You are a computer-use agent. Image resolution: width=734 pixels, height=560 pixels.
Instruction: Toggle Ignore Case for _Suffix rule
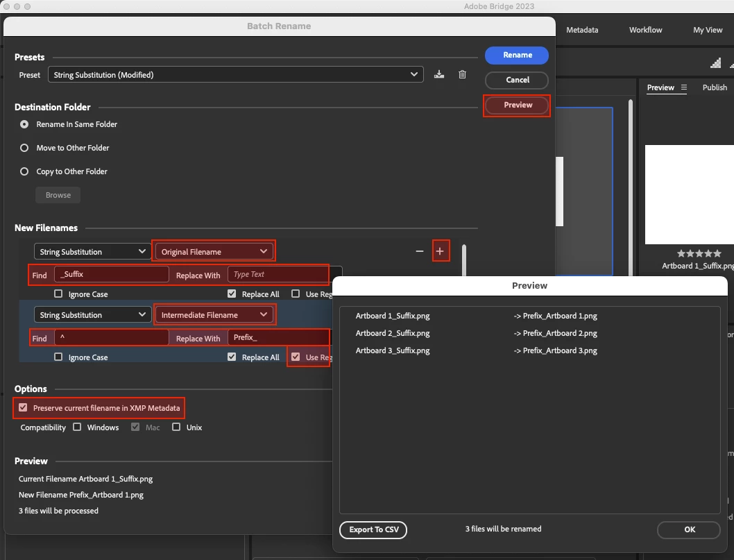coord(58,294)
